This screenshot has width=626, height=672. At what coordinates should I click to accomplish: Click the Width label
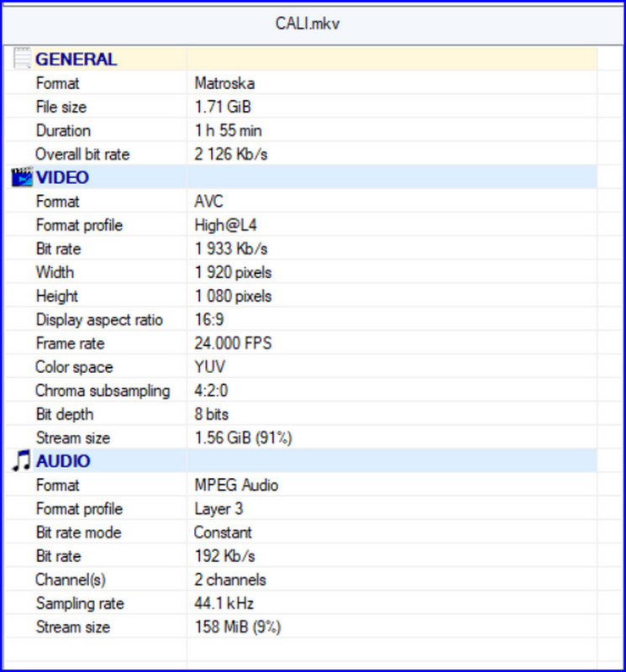[55, 272]
